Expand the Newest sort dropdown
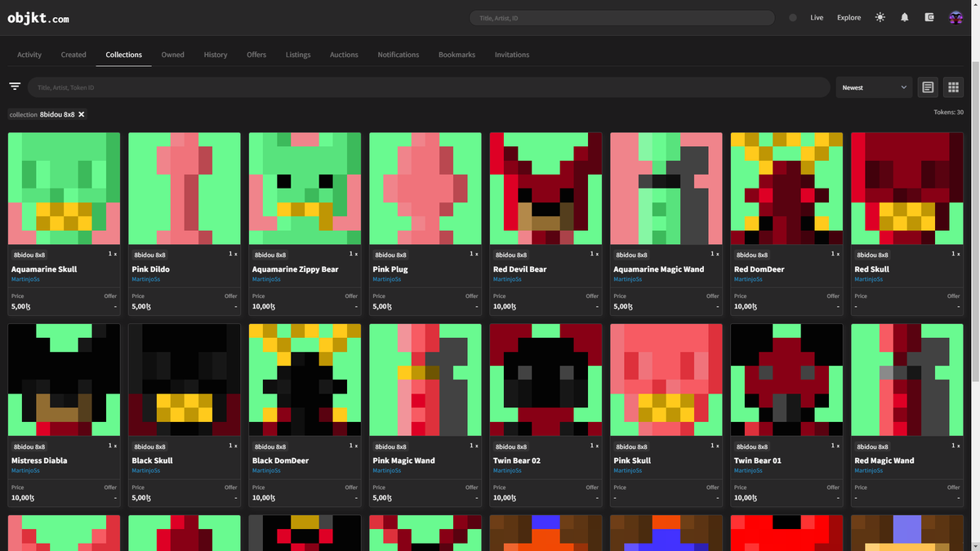The height and width of the screenshot is (551, 980). click(875, 87)
